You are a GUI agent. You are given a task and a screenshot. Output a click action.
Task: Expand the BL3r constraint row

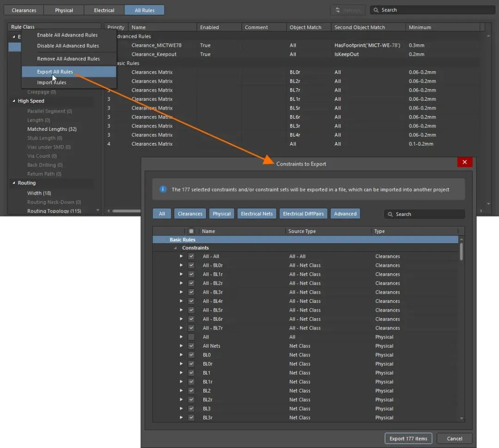pyautogui.click(x=181, y=417)
